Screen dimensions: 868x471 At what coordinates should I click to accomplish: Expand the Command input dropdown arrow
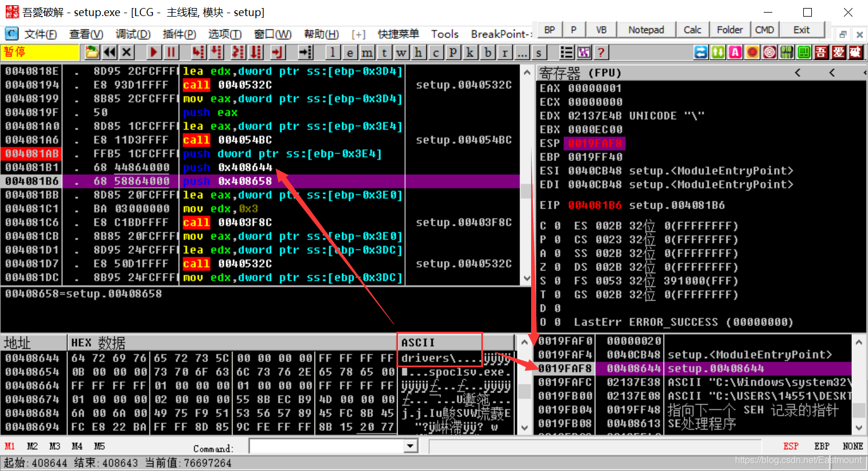(410, 446)
